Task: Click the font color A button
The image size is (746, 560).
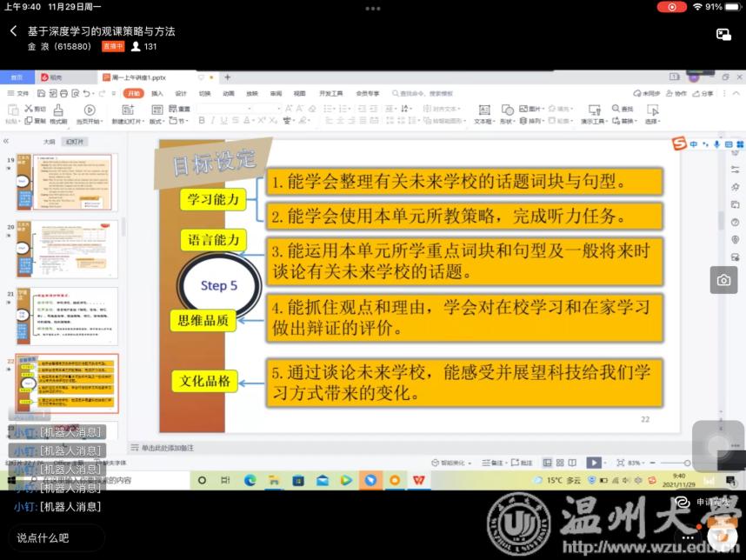Action: 248,121
